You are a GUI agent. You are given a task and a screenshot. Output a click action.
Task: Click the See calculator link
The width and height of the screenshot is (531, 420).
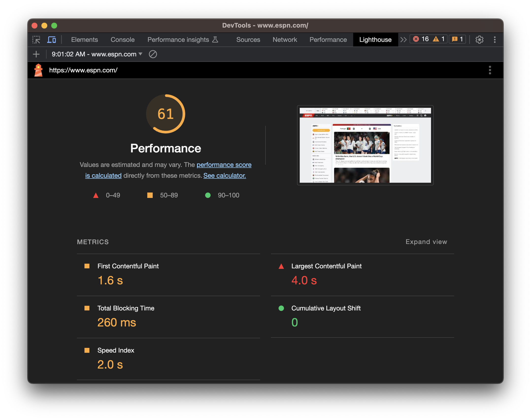pyautogui.click(x=224, y=176)
